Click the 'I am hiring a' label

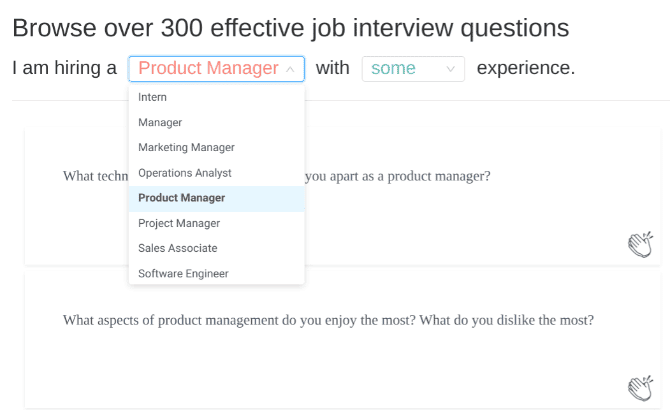coord(65,68)
